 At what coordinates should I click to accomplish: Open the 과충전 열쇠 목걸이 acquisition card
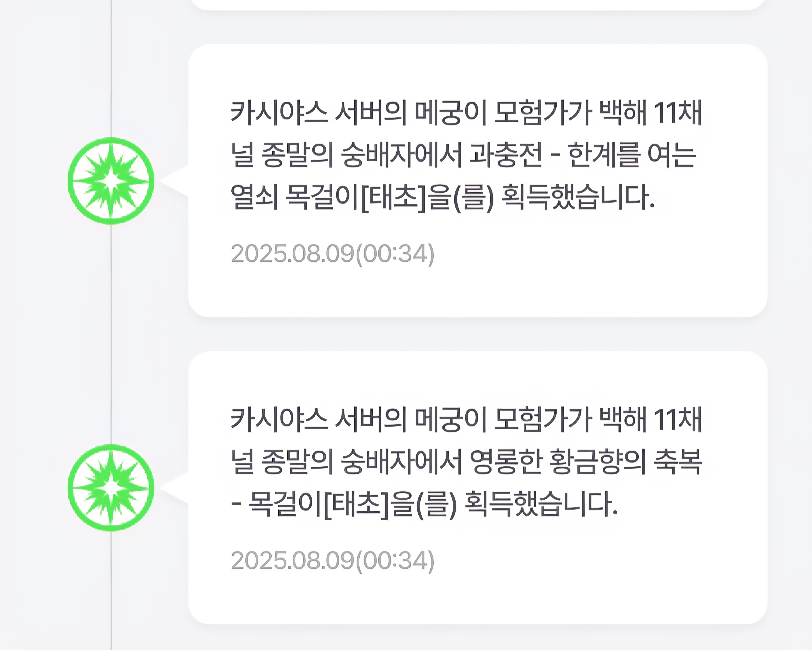point(478,181)
